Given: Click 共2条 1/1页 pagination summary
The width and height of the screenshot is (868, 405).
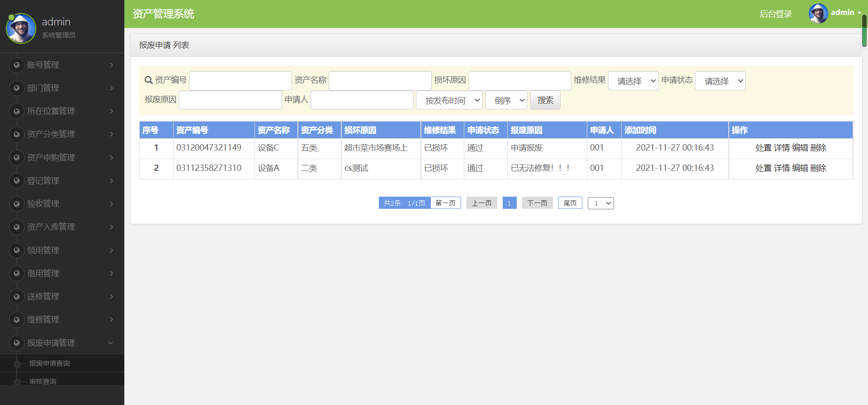Looking at the screenshot, I should point(405,203).
